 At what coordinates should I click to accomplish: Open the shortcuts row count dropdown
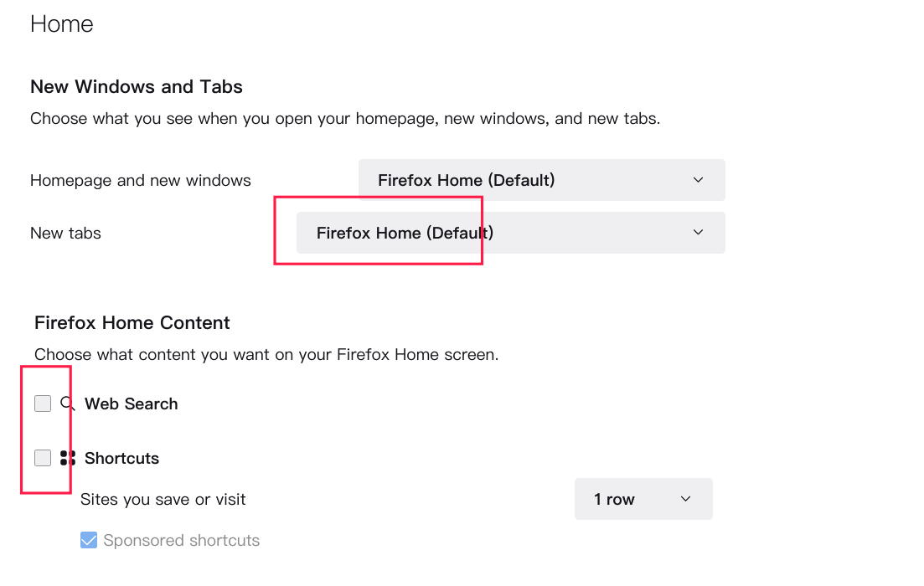point(643,499)
